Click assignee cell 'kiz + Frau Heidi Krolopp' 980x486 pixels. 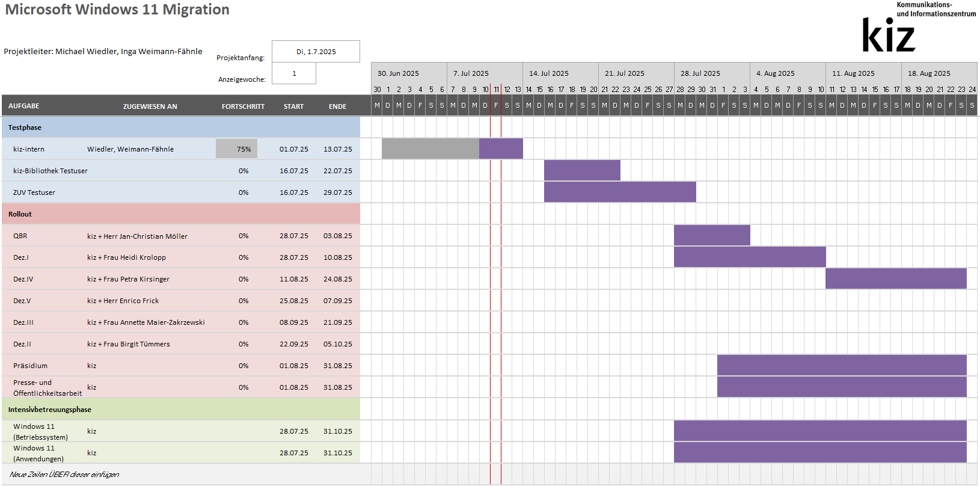tap(127, 257)
